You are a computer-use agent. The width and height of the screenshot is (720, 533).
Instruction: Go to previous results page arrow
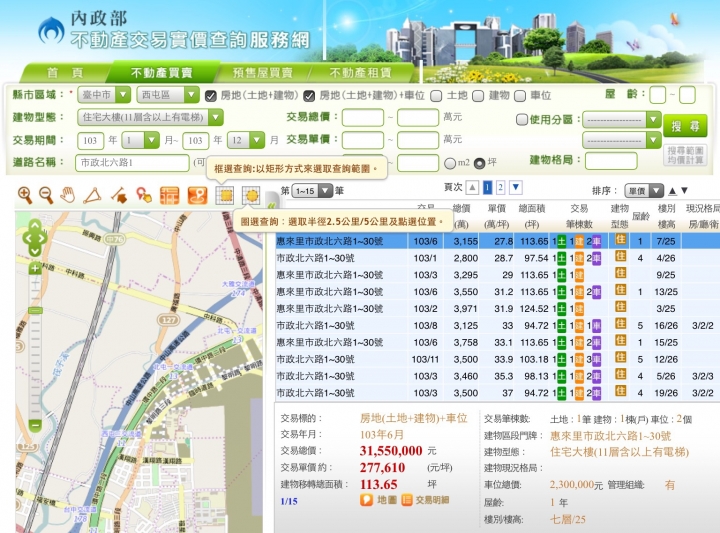coord(472,187)
